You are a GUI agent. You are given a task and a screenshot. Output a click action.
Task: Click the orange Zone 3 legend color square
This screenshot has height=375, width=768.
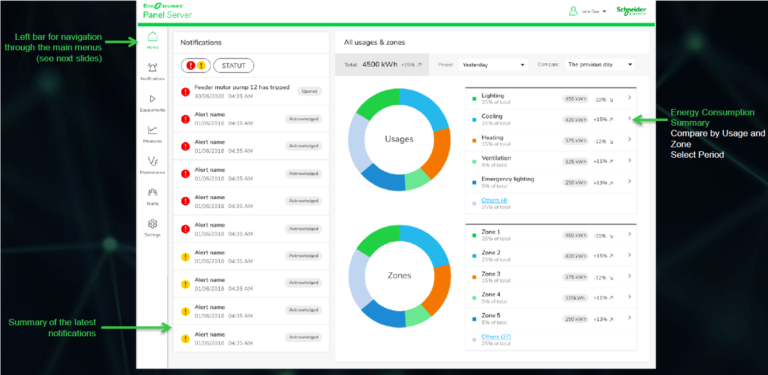pyautogui.click(x=474, y=277)
